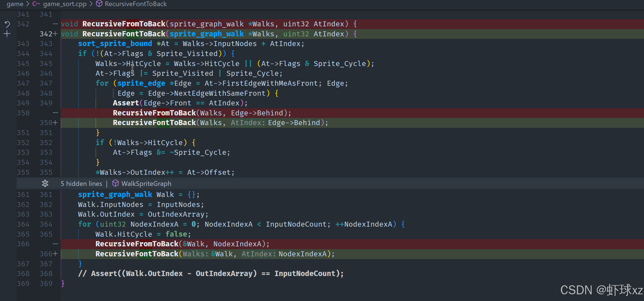Open the RecursiveFontToBack symbol breadcrumb
This screenshot has height=301, width=644.
[136, 4]
